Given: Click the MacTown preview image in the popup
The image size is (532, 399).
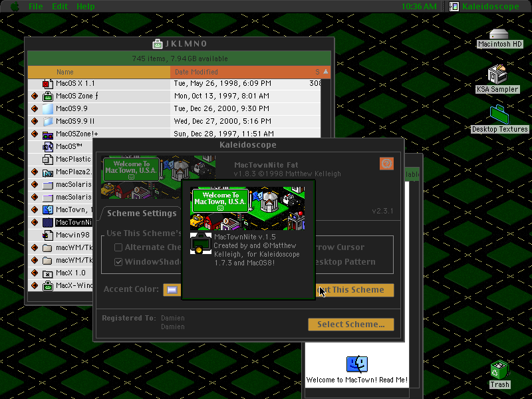Looking at the screenshot, I should 247,208.
